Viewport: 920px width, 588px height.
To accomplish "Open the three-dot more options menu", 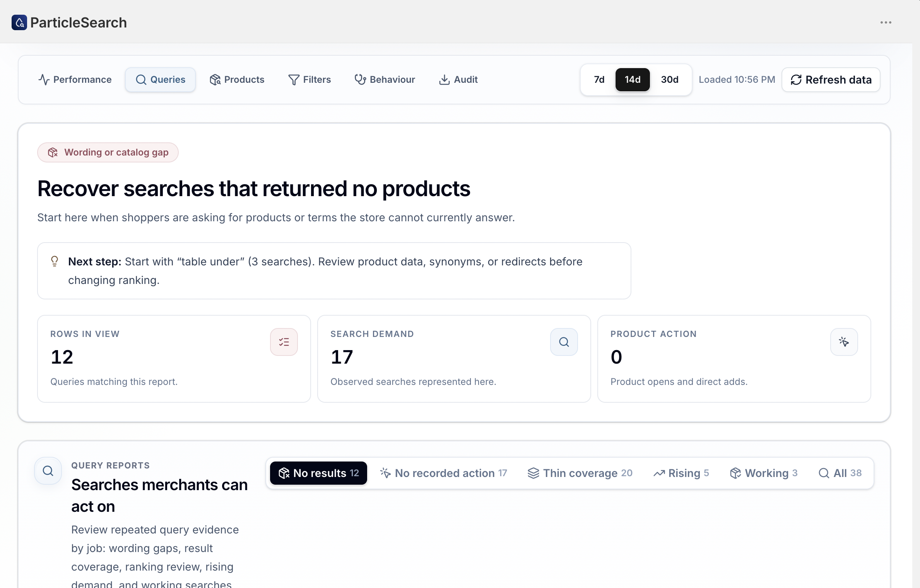I will [886, 22].
